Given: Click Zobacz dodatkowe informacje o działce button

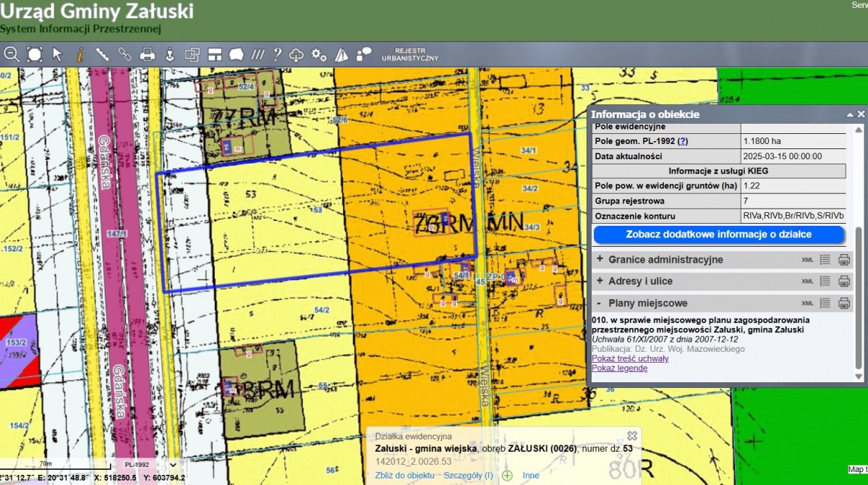Looking at the screenshot, I should (719, 235).
